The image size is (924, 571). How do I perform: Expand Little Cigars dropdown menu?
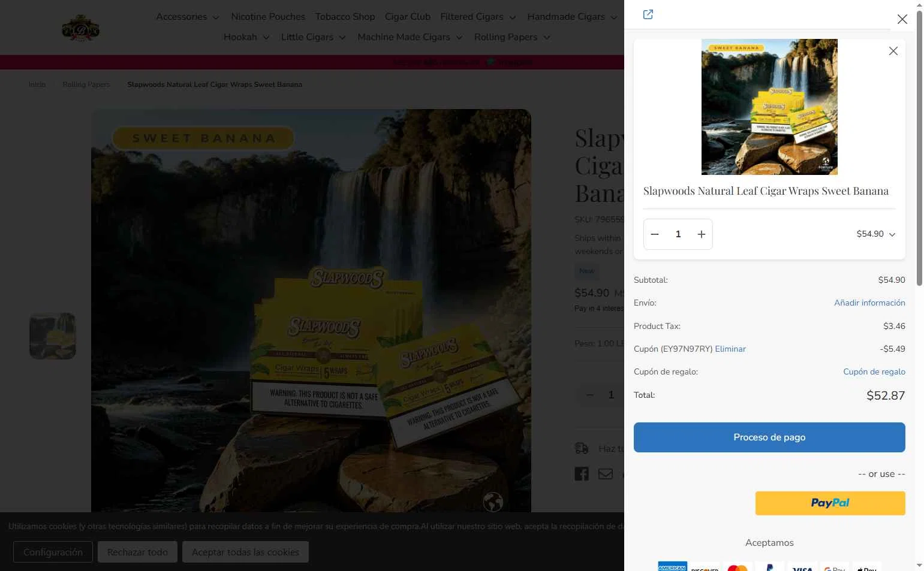313,37
